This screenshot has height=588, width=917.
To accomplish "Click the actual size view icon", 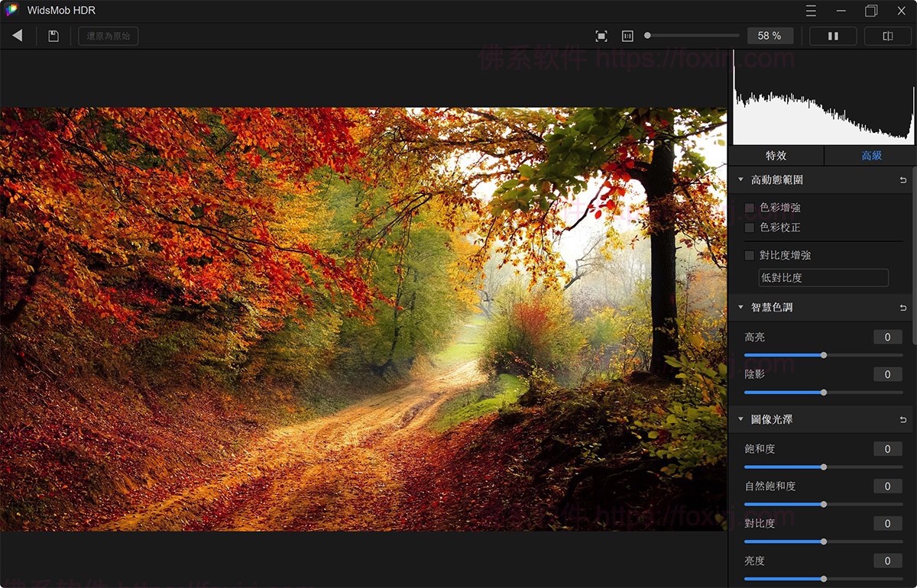I will tap(627, 35).
